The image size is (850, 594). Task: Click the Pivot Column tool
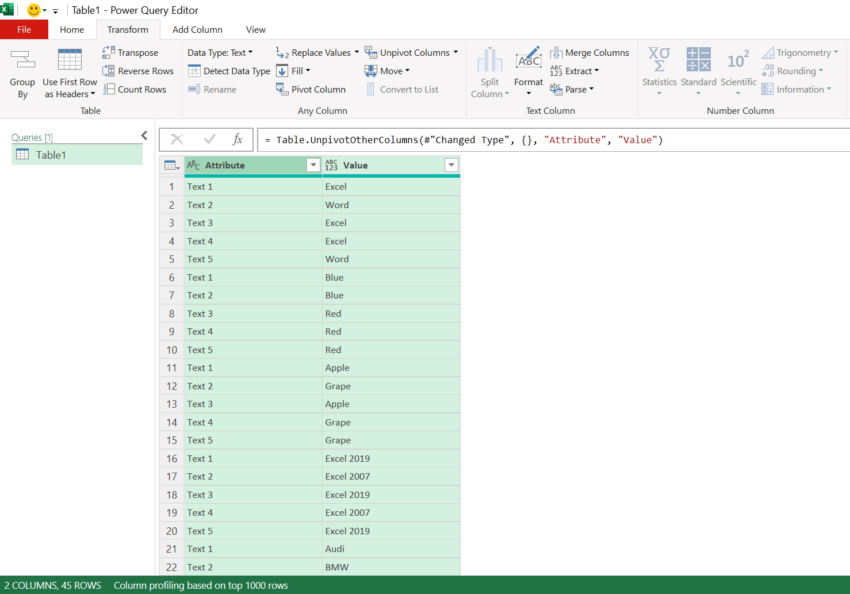[x=313, y=89]
